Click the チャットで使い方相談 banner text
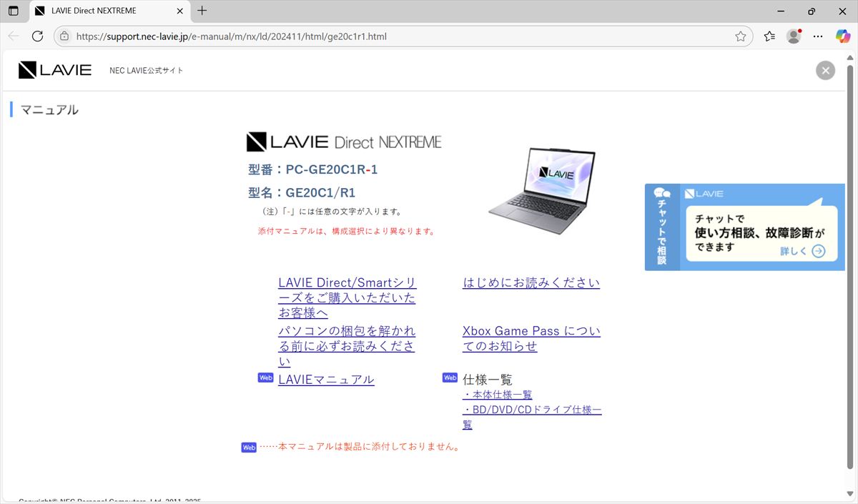The height and width of the screenshot is (504, 858). point(759,232)
